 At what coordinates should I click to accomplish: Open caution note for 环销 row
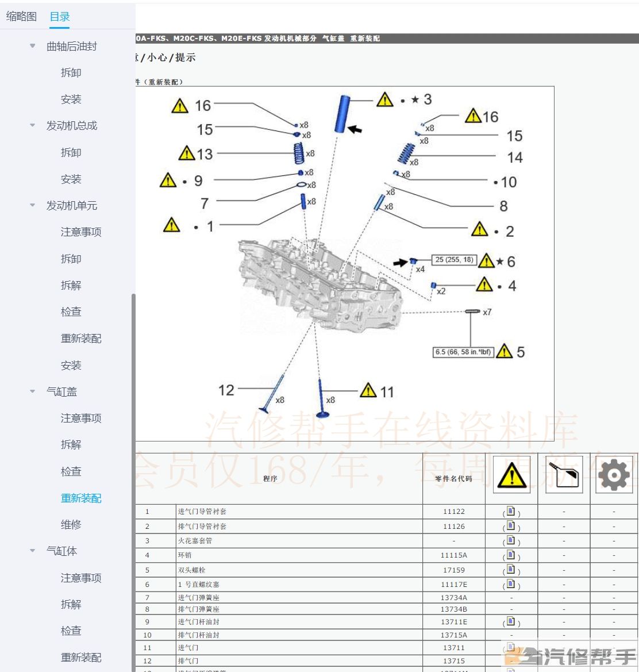(510, 555)
